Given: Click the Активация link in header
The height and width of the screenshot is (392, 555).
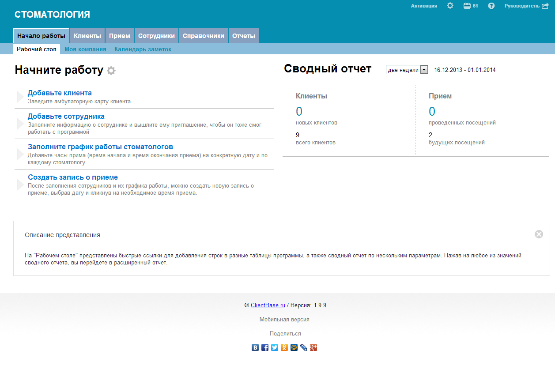Looking at the screenshot, I should pyautogui.click(x=424, y=6).
